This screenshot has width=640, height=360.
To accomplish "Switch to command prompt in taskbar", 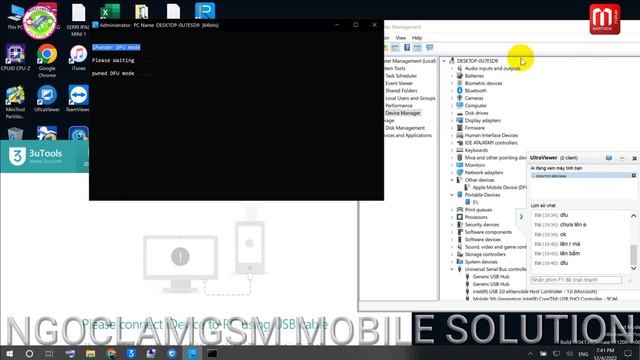I will [x=212, y=353].
